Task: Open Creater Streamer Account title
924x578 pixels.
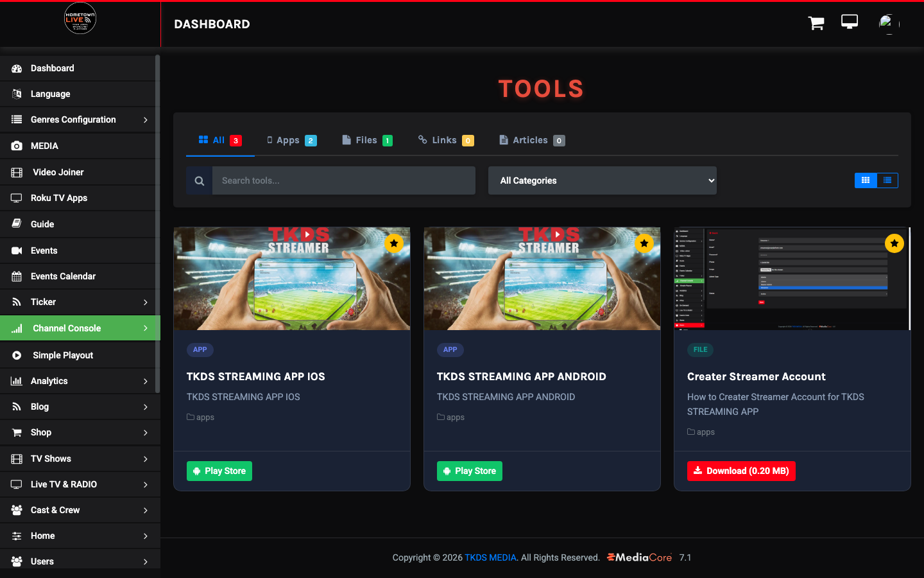Action: [757, 376]
